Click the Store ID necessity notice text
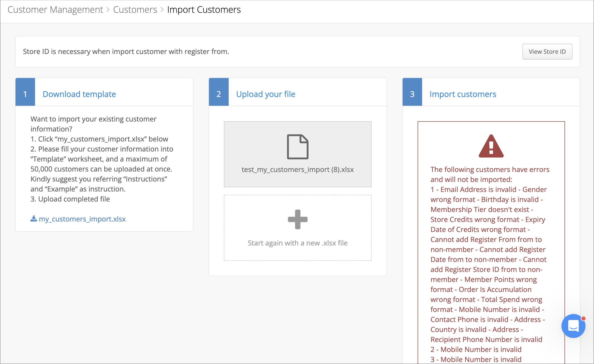 tap(126, 51)
